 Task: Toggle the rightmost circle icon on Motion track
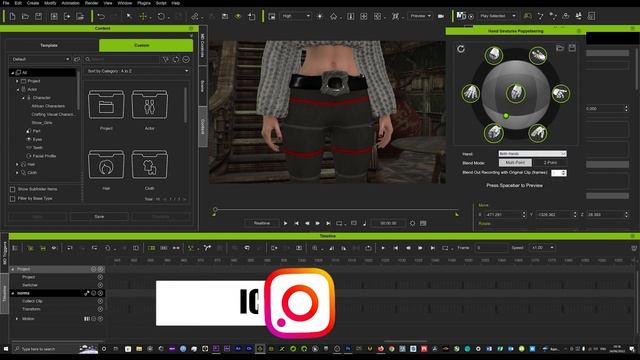pos(100,318)
